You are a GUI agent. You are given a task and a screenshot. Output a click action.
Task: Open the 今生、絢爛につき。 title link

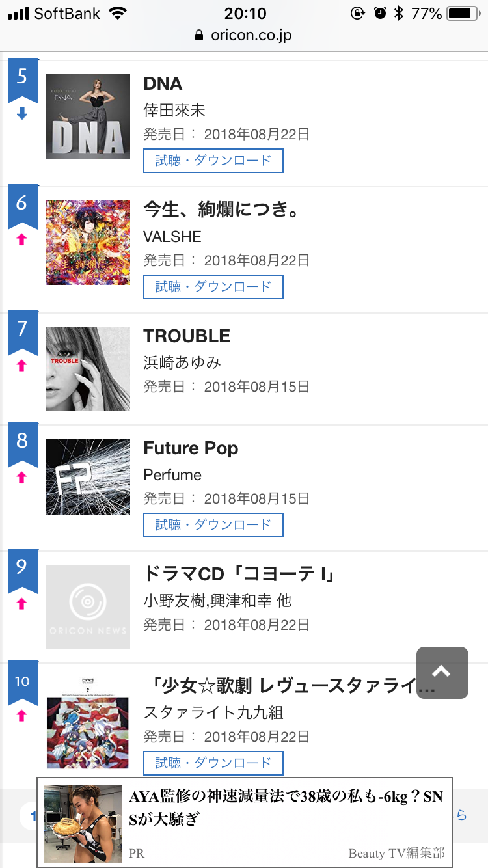coord(221,210)
